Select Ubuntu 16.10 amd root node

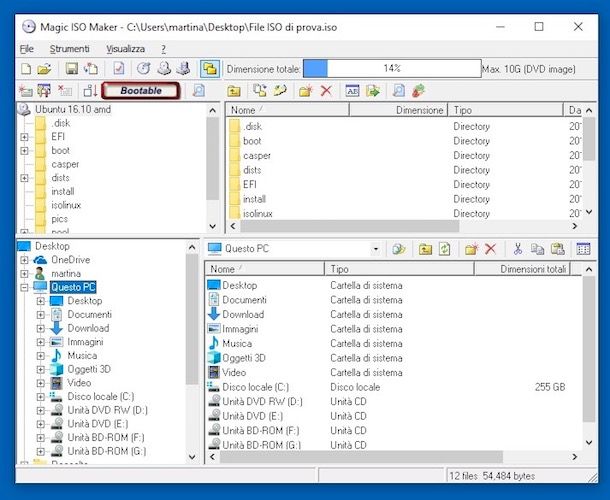(x=73, y=109)
